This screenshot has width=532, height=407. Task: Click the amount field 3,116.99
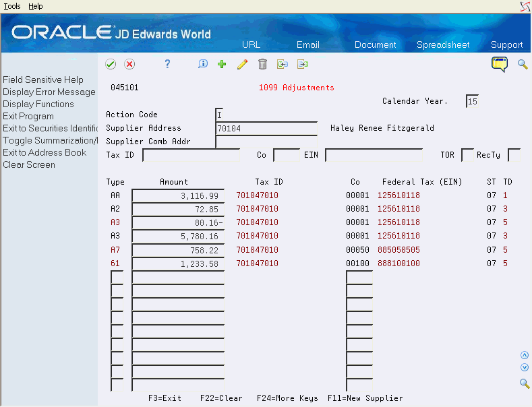point(178,195)
